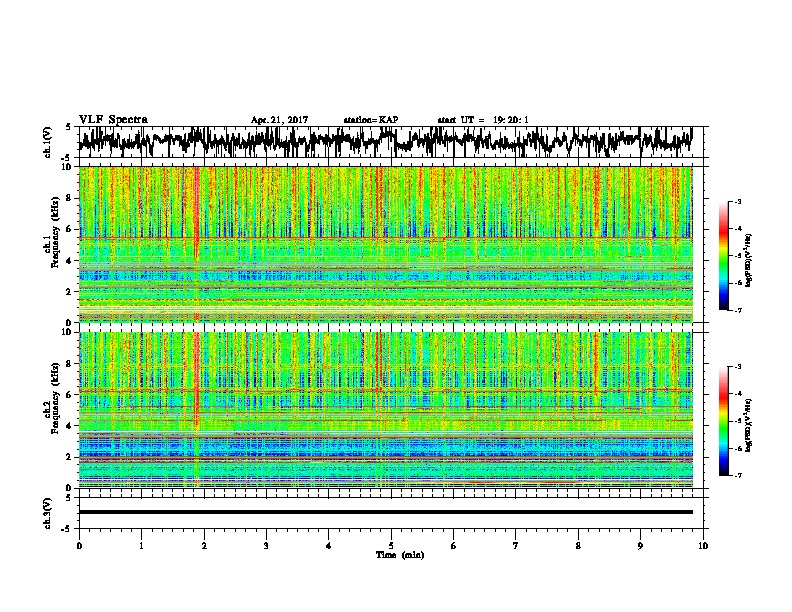Click the "station=KAP" header label
This screenshot has width=792, height=612.
click(x=371, y=120)
